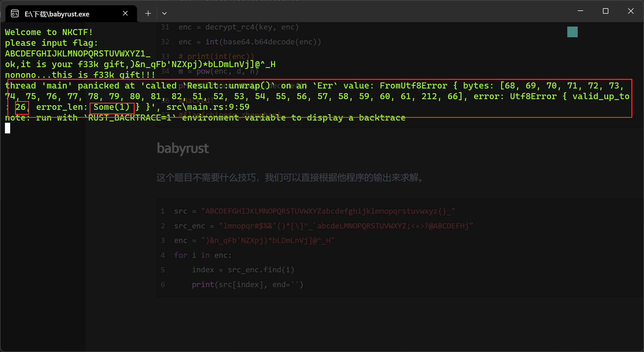Click the 'FromUtf8Error' text in panic message

(x=414, y=86)
